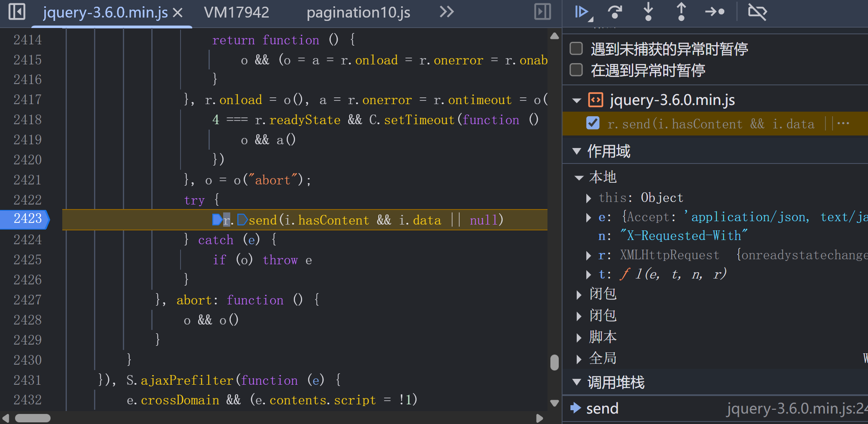Toggle inline breakpoint marker before send
Screen dimensions: 868x424
242,220
